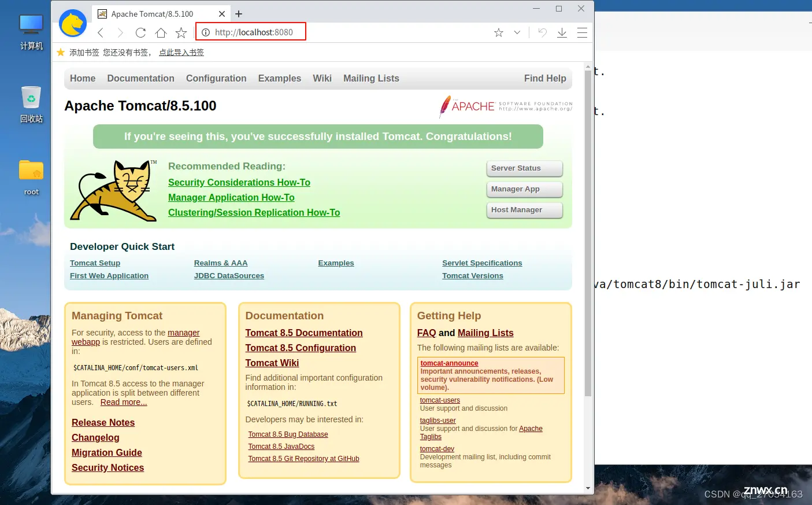The width and height of the screenshot is (812, 505).
Task: Open the FAQ link
Action: pyautogui.click(x=427, y=333)
